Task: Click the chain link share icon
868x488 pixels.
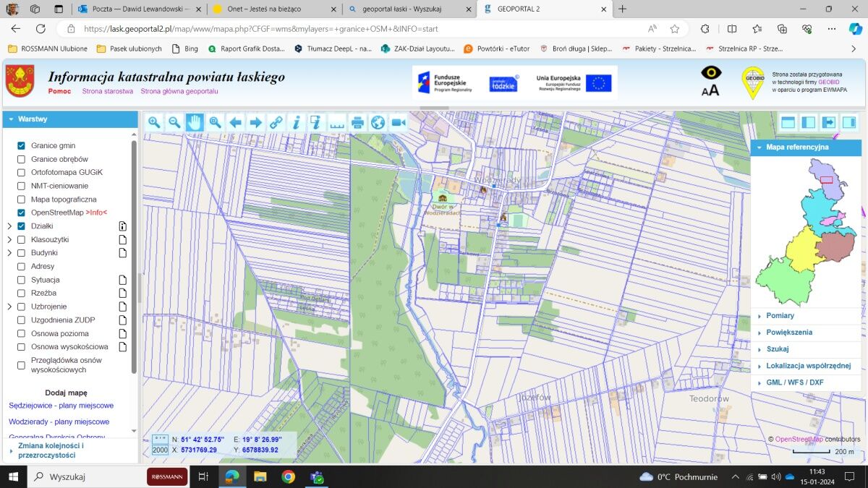Action: coord(276,123)
